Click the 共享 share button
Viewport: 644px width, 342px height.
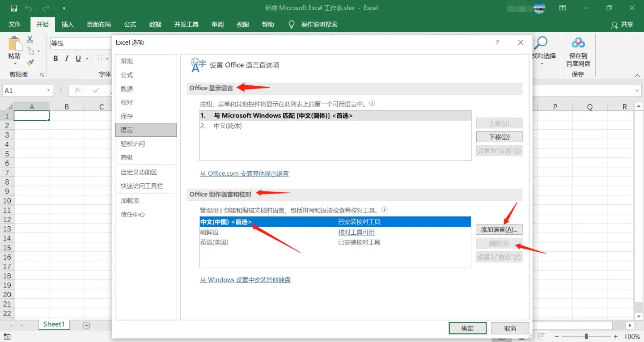[x=622, y=25]
